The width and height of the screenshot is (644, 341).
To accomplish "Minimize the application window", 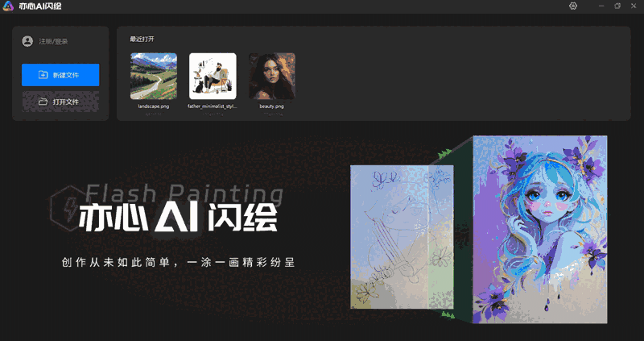I will 601,6.
